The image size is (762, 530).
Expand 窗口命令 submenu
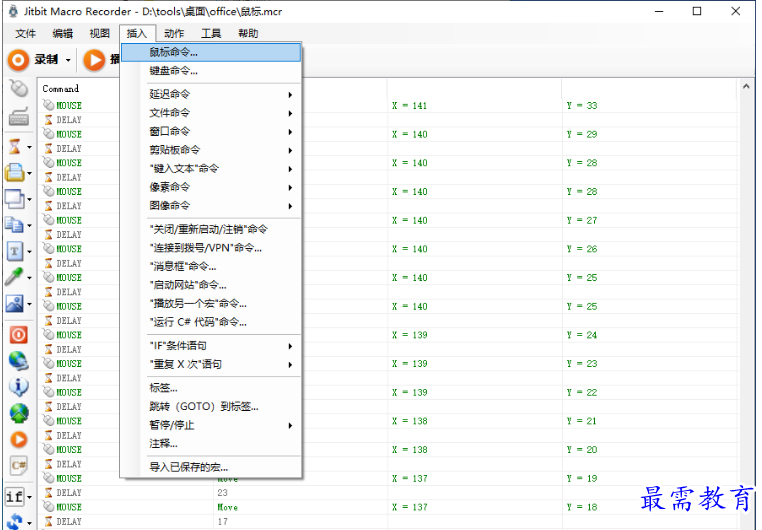pos(211,131)
